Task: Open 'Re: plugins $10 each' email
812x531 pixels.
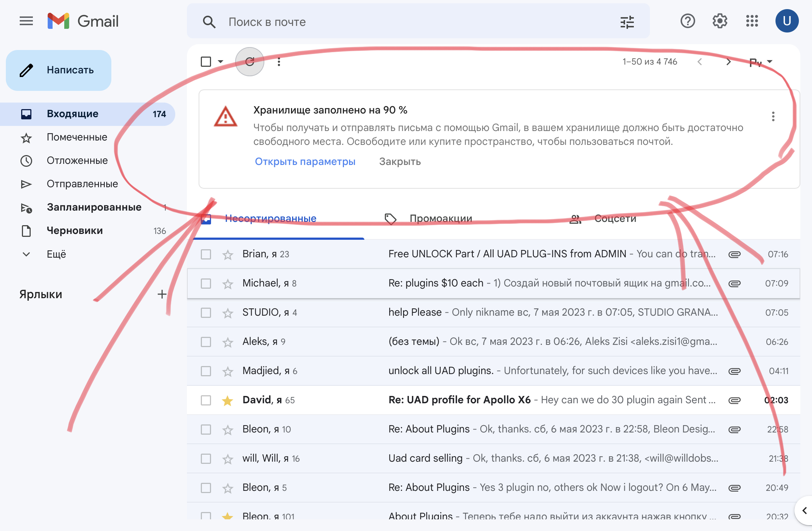Action: [493, 284]
